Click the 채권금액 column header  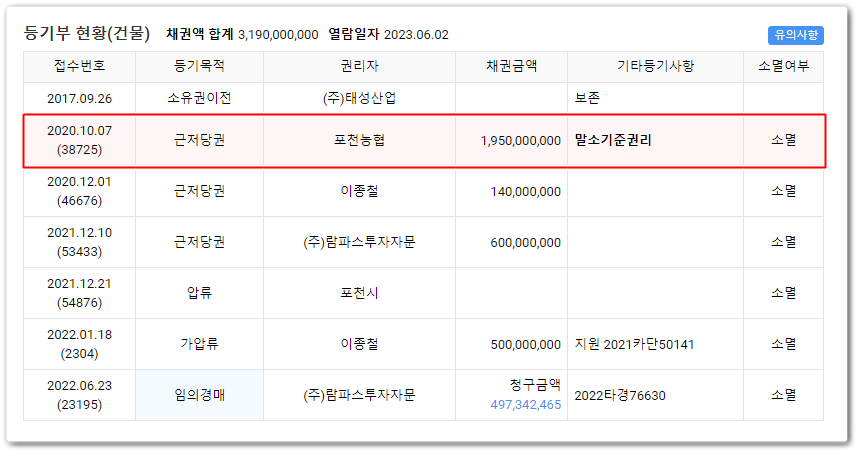click(511, 67)
